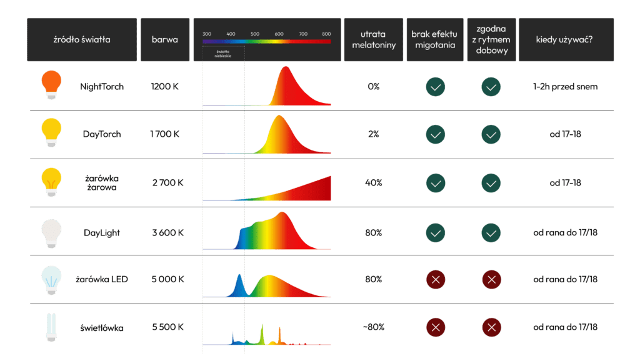Select the żarówka LED bulb icon

point(51,278)
